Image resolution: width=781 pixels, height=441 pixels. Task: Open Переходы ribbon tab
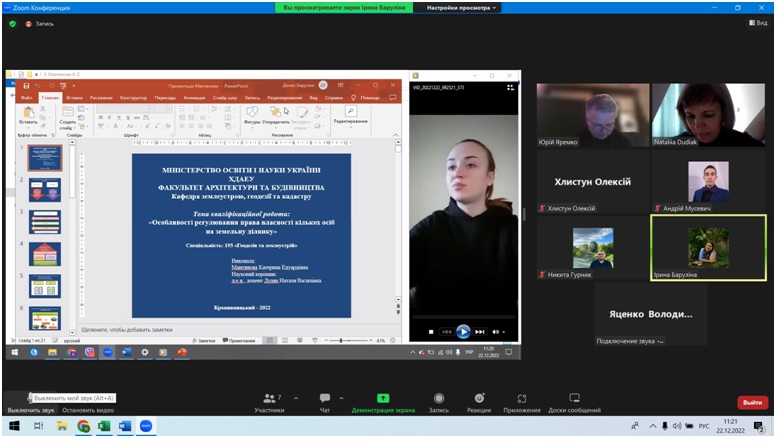click(x=165, y=98)
